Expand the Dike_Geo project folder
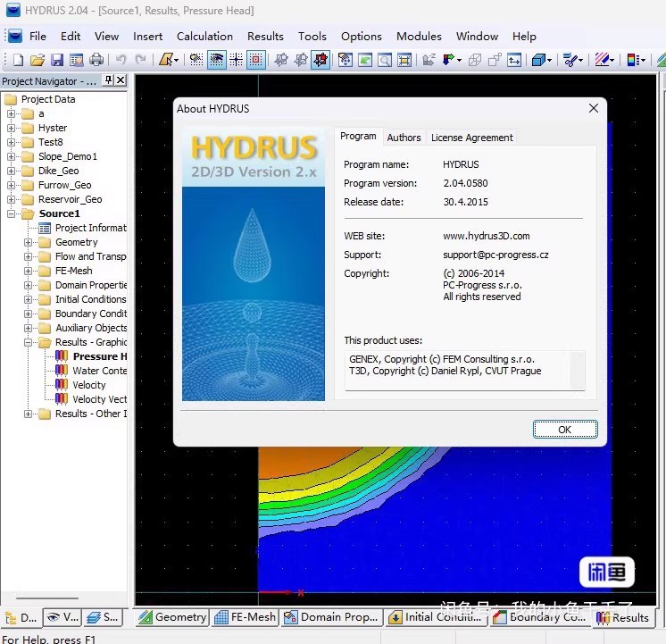 (x=11, y=171)
